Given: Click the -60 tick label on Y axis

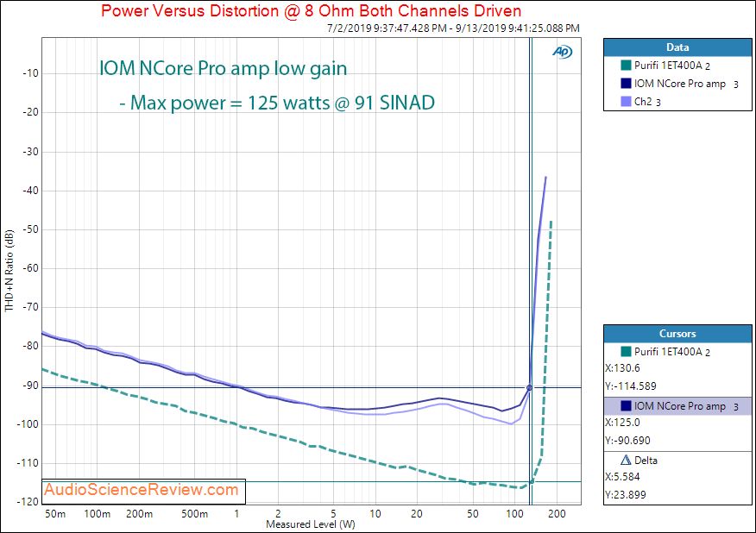Looking at the screenshot, I should pyautogui.click(x=30, y=268).
